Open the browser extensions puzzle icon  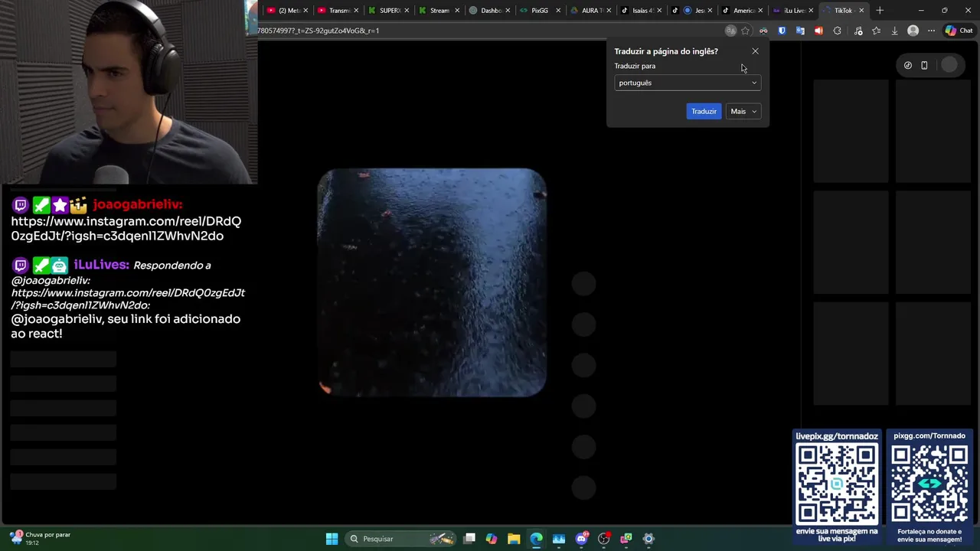point(837,31)
